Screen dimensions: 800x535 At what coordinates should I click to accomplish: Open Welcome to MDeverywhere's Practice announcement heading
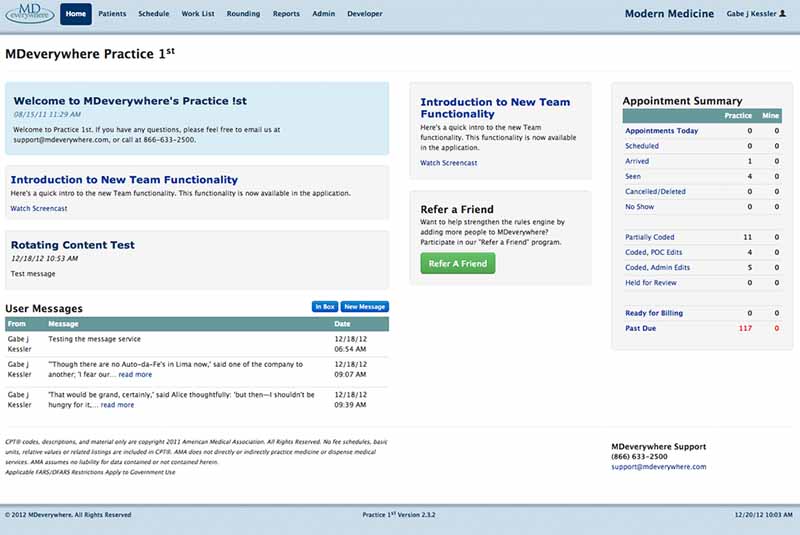[x=130, y=101]
